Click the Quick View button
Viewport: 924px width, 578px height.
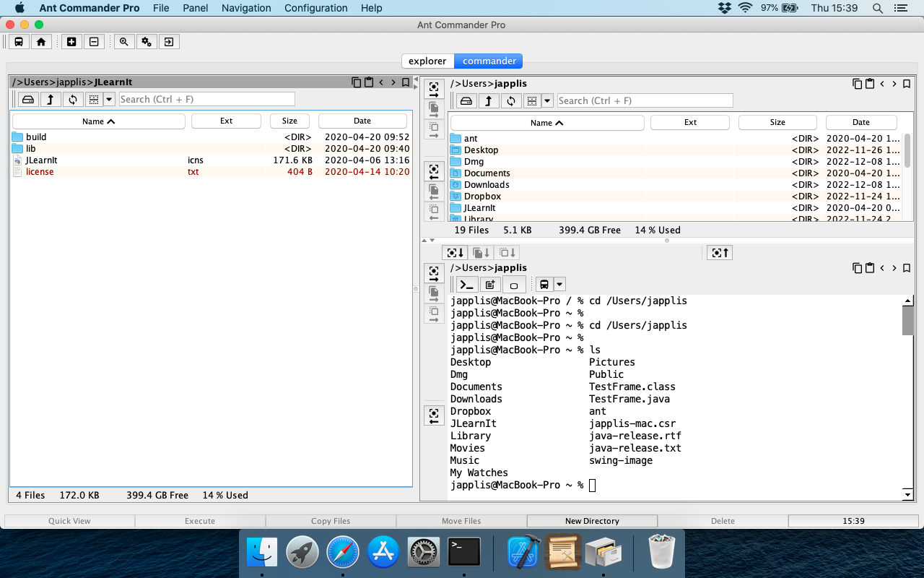click(x=69, y=521)
